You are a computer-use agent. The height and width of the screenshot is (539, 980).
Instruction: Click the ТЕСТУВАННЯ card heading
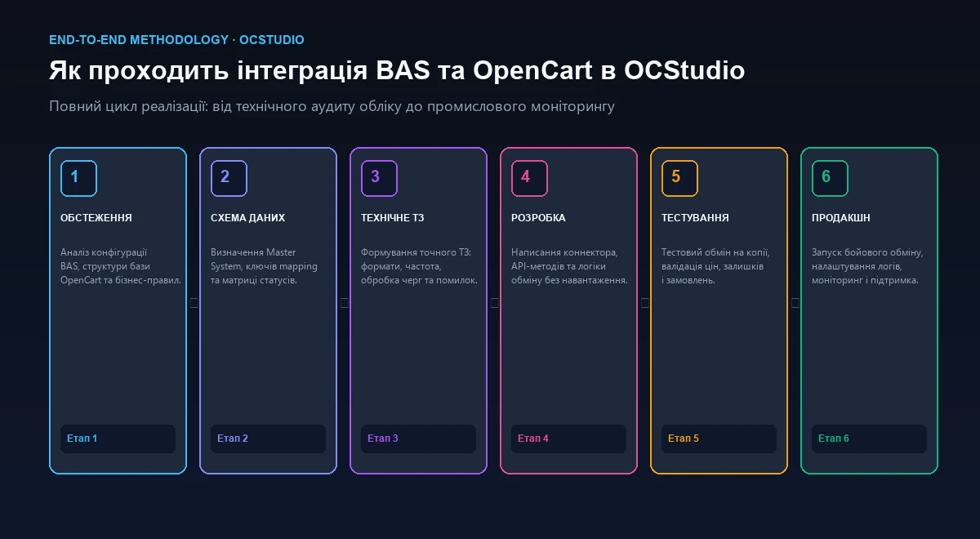point(695,218)
